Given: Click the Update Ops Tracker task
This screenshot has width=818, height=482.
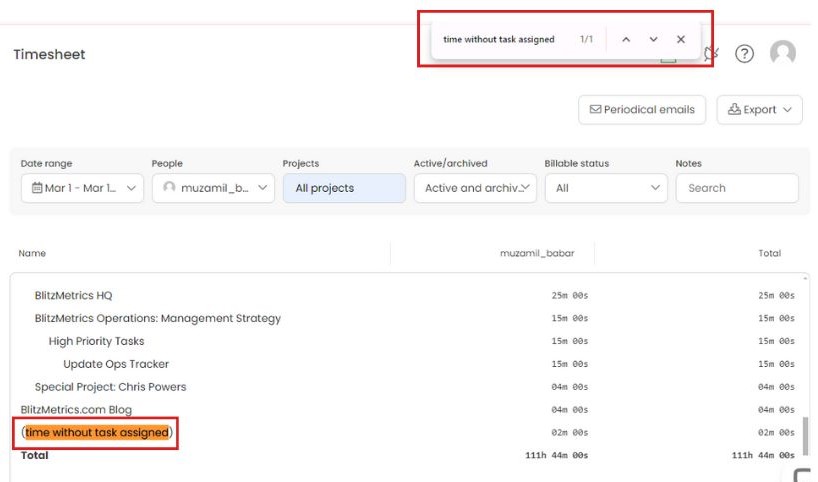Looking at the screenshot, I should pos(116,364).
